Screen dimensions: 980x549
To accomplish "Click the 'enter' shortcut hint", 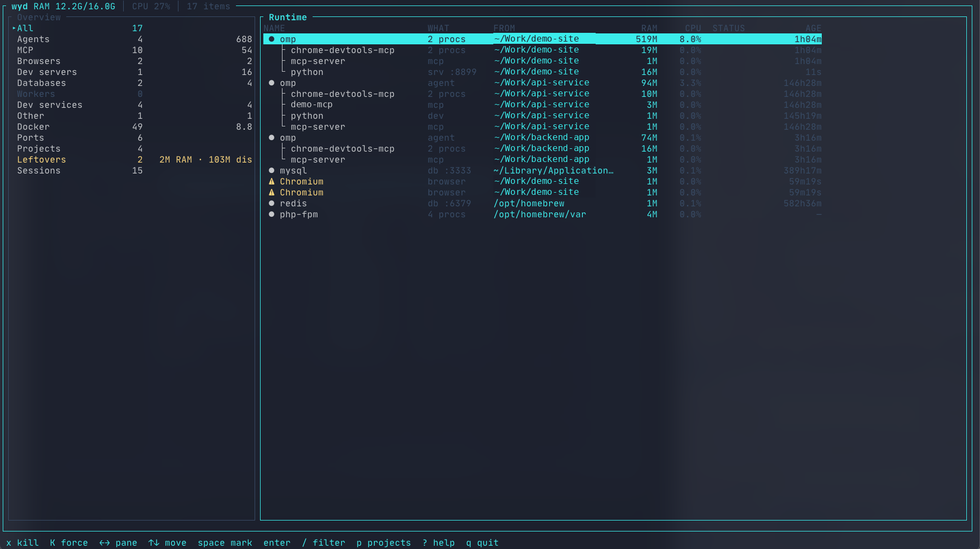I will pyautogui.click(x=277, y=542).
